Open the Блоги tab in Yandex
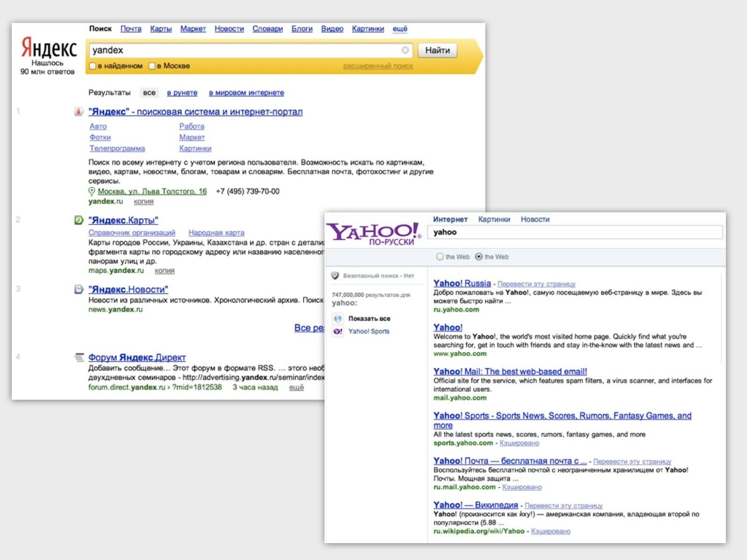 click(x=302, y=29)
